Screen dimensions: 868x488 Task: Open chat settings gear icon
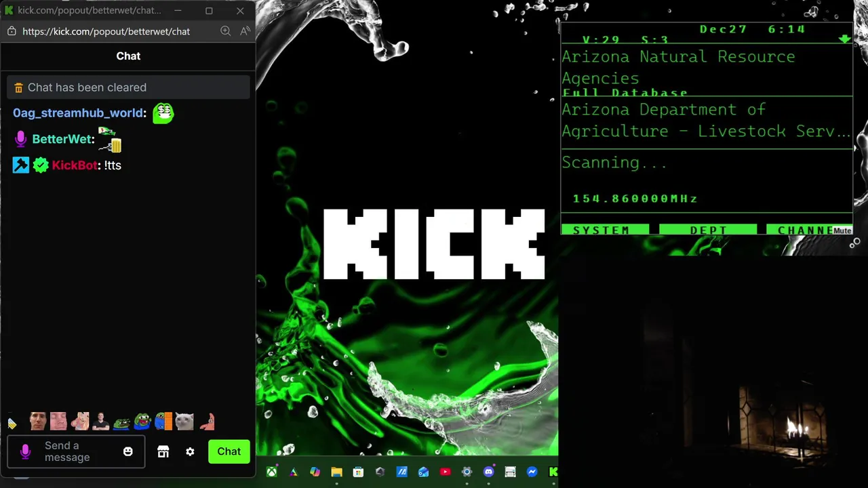click(x=190, y=451)
